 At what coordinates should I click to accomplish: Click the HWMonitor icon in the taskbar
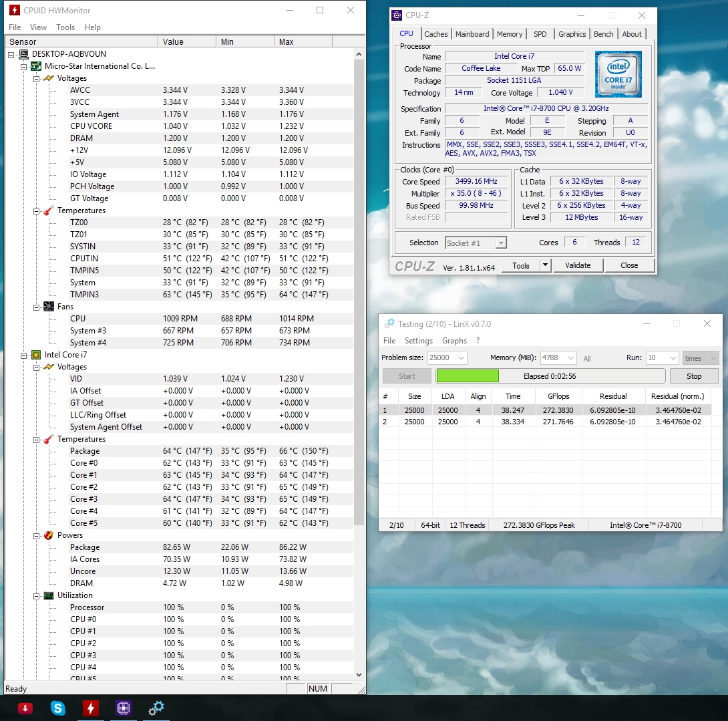(x=91, y=708)
